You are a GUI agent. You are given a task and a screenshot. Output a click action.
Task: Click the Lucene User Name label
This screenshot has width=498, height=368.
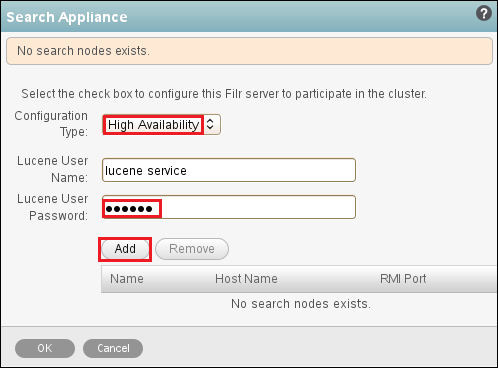(53, 169)
